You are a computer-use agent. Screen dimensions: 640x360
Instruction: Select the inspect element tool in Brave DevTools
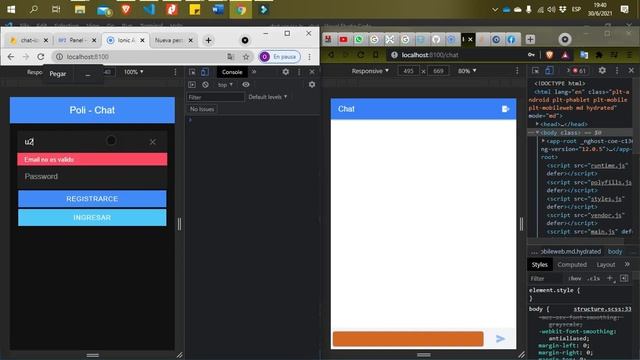pos(536,71)
